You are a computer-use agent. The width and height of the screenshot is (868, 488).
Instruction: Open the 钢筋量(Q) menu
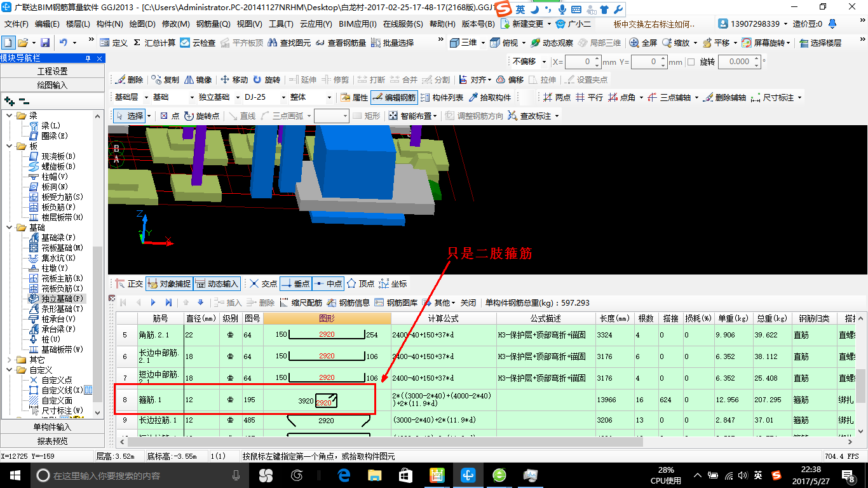pos(213,24)
